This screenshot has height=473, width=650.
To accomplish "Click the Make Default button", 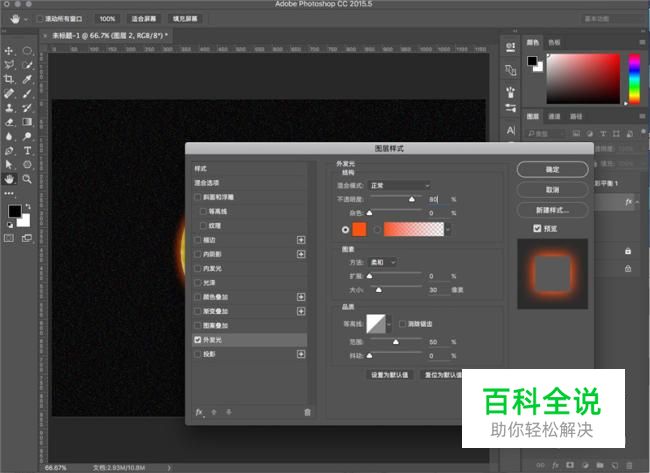I will click(389, 375).
